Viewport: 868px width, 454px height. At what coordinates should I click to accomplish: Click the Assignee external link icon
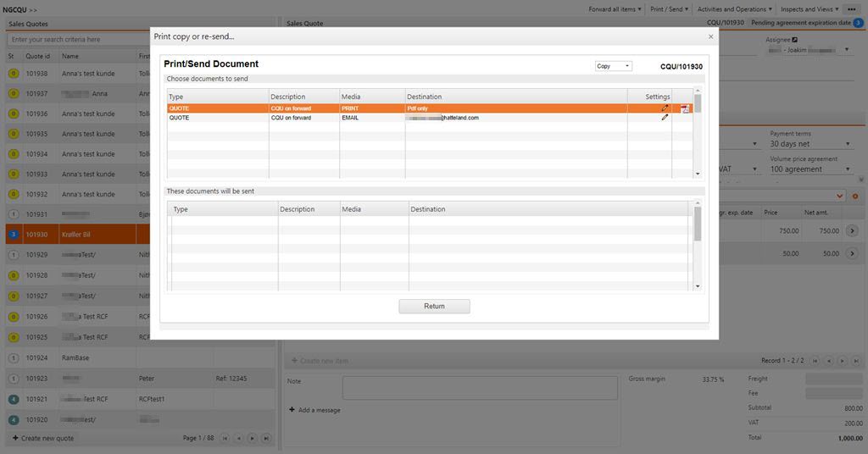pyautogui.click(x=795, y=39)
